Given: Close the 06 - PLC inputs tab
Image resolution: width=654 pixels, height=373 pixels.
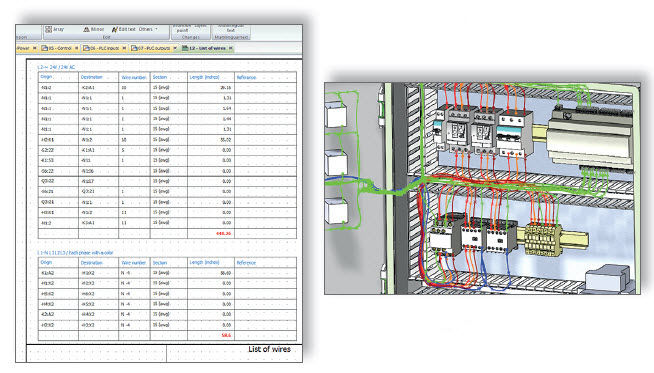Looking at the screenshot, I should (x=124, y=48).
